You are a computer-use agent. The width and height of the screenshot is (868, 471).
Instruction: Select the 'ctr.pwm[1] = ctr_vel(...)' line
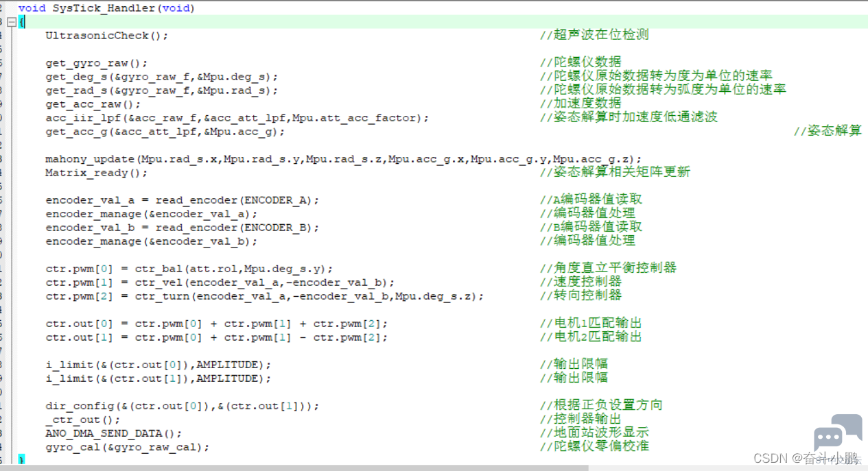[220, 282]
